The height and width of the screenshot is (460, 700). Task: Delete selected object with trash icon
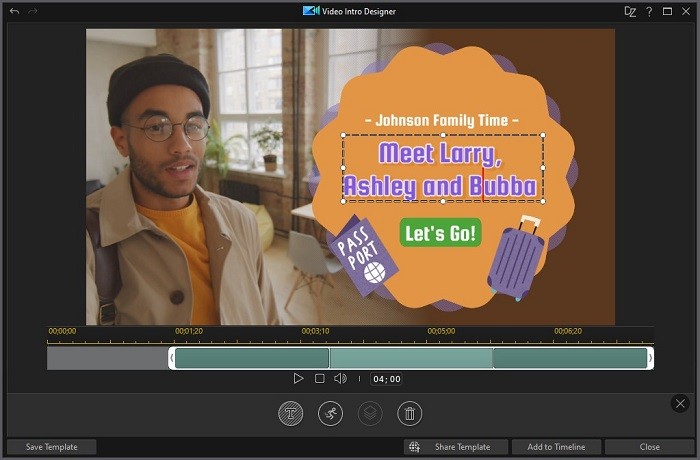click(x=409, y=414)
